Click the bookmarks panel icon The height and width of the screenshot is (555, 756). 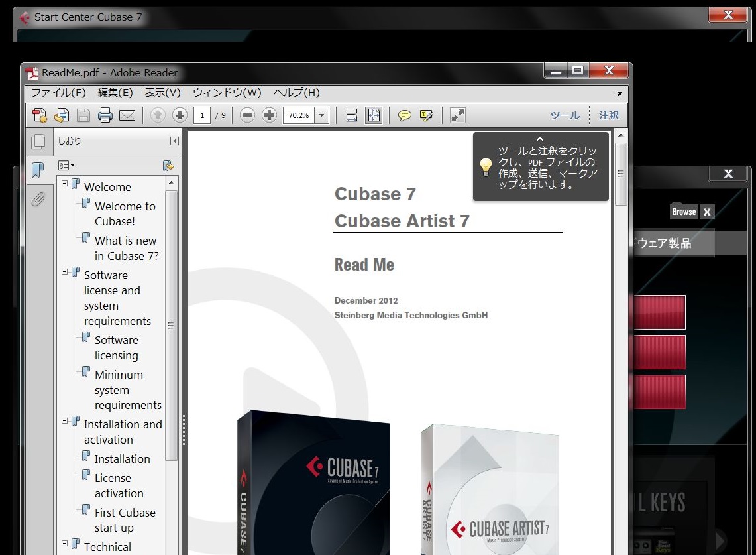(x=38, y=170)
